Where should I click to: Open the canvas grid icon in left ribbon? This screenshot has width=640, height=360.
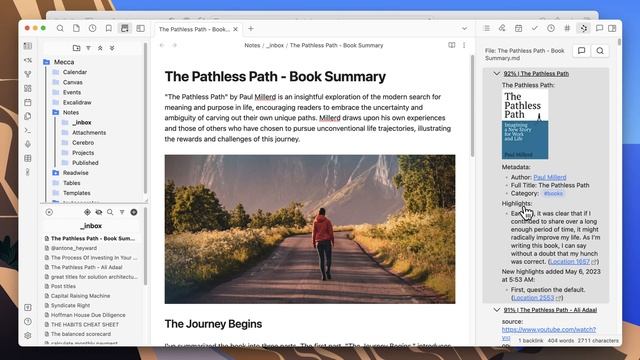pos(28,88)
